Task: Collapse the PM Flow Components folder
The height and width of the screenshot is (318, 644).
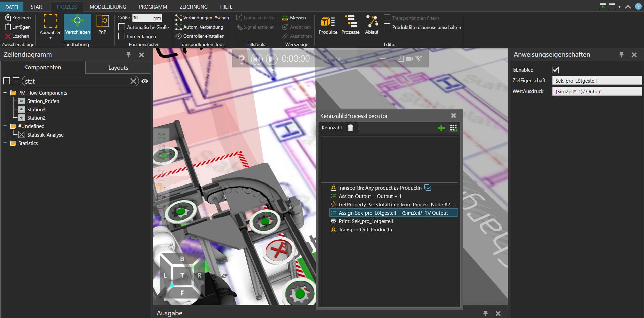Action: [x=5, y=93]
